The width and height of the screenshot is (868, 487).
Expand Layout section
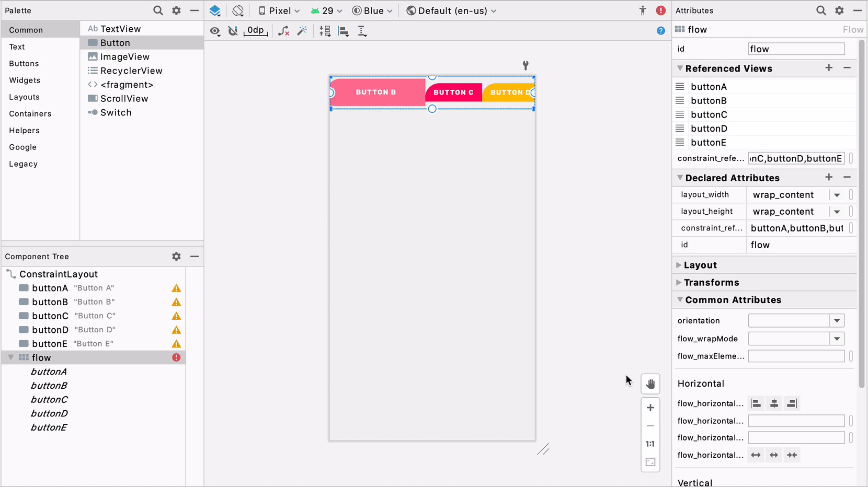coord(679,265)
